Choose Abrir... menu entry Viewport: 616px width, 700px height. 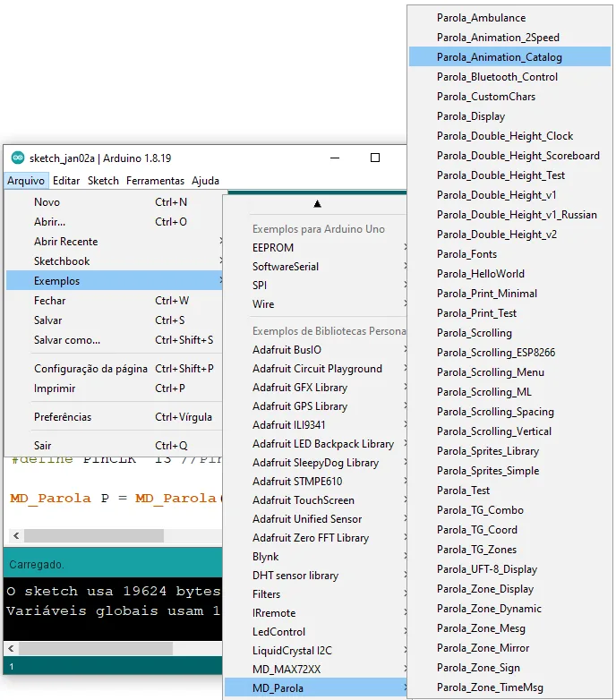[115, 222]
